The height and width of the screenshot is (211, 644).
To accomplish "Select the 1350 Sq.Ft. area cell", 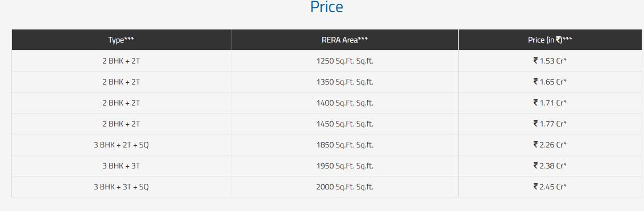I will 344,82.
